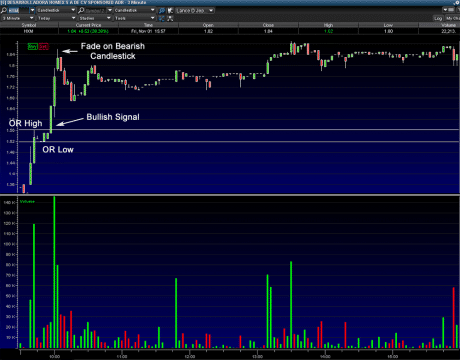Click the red volume bar at far right
The image size is (460, 360).
pos(454,317)
